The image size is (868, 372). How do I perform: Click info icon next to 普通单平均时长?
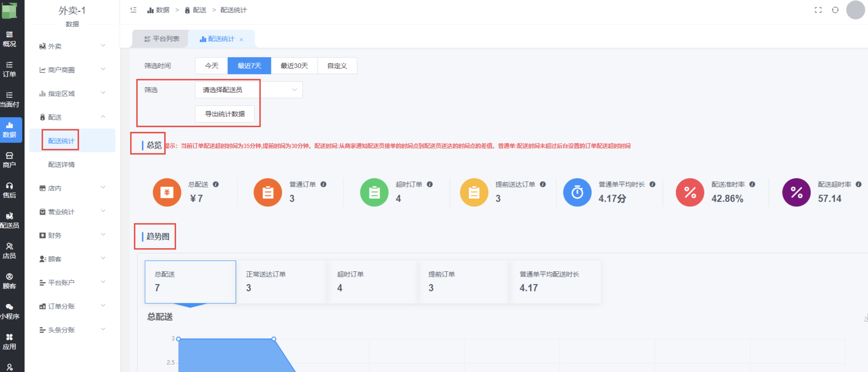coord(652,184)
